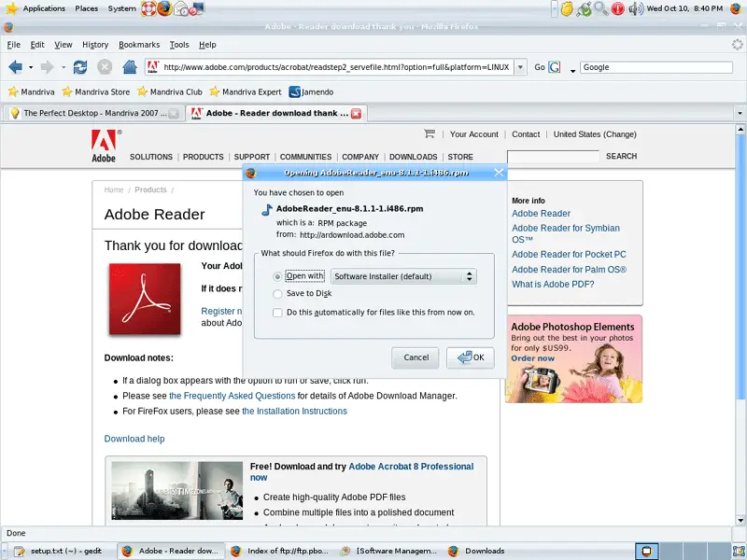Click the Firefox back arrow button
The width and height of the screenshot is (747, 560).
(15, 67)
